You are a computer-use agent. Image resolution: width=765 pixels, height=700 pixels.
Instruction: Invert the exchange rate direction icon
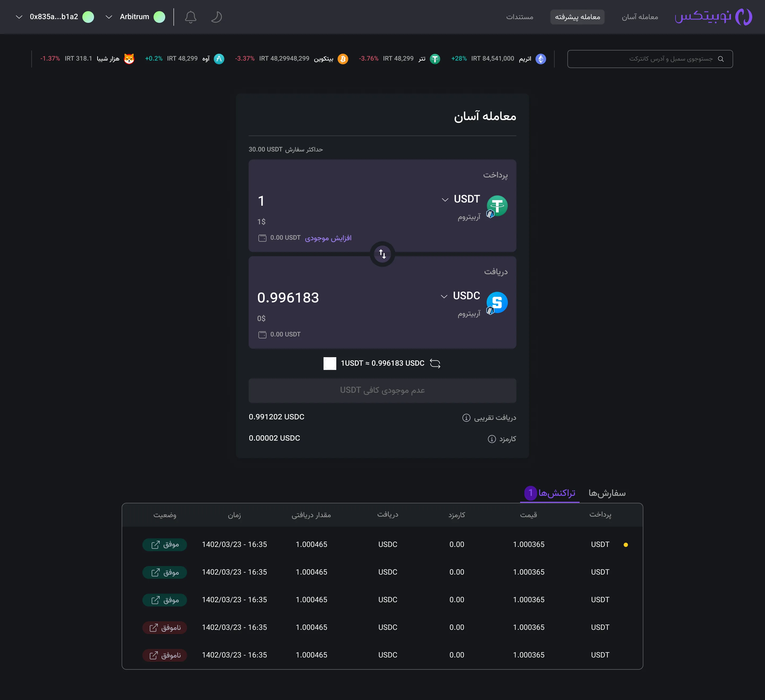pyautogui.click(x=435, y=363)
